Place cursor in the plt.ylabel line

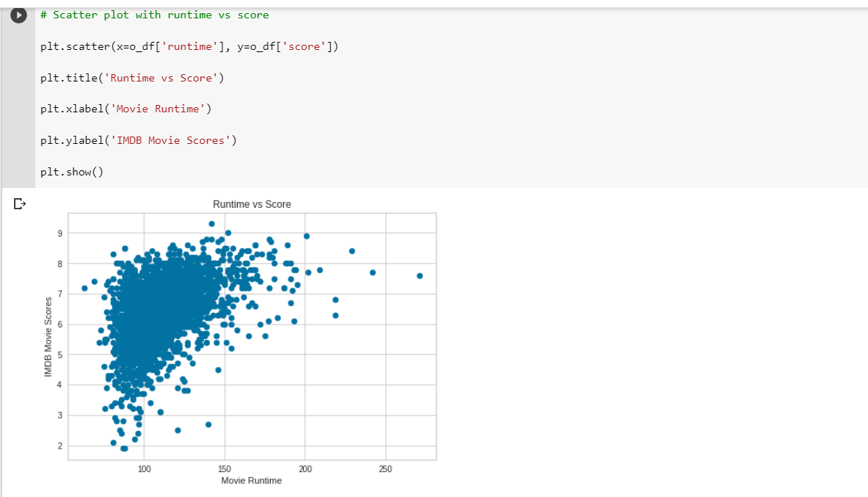click(x=139, y=141)
